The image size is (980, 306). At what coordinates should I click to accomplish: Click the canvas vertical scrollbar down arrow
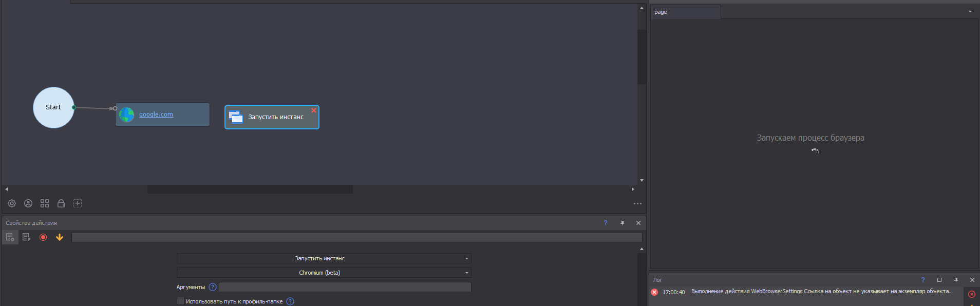642,181
